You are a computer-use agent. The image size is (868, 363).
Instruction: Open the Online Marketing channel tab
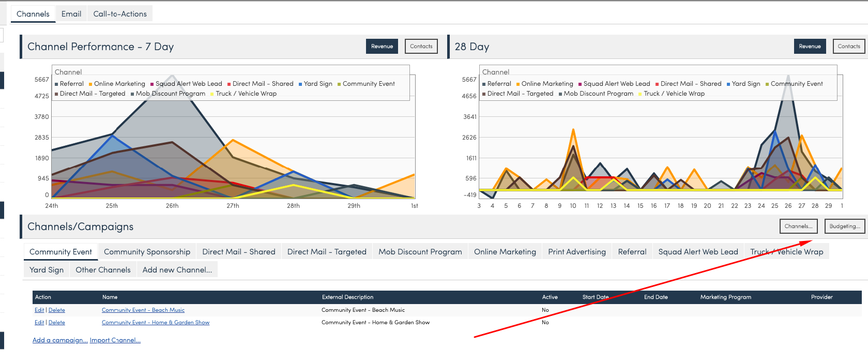click(505, 252)
